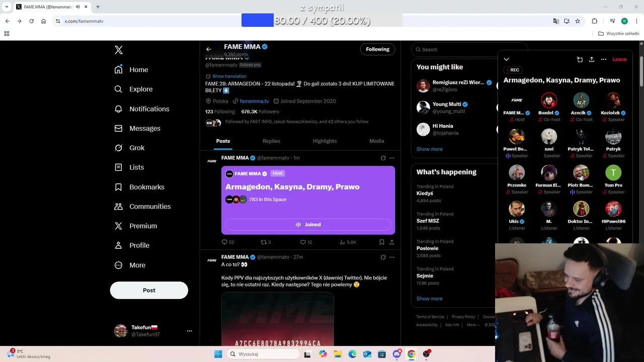Screen dimensions: 644x362
Task: Open more options on 27m post
Action: coord(392,257)
